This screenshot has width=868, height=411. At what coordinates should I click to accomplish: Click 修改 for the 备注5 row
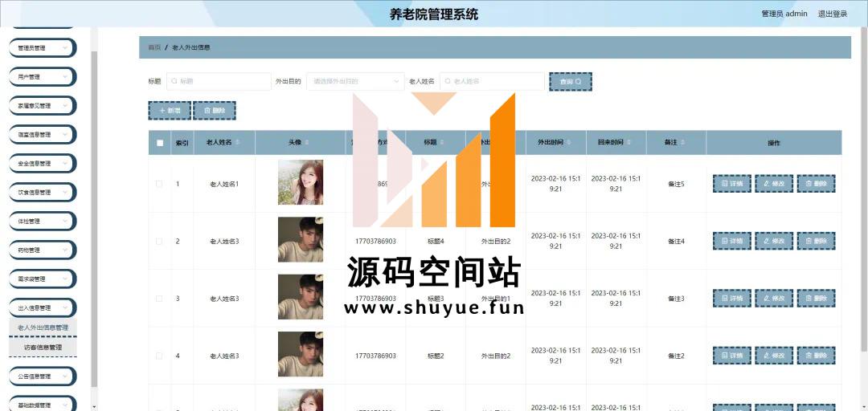pos(774,184)
